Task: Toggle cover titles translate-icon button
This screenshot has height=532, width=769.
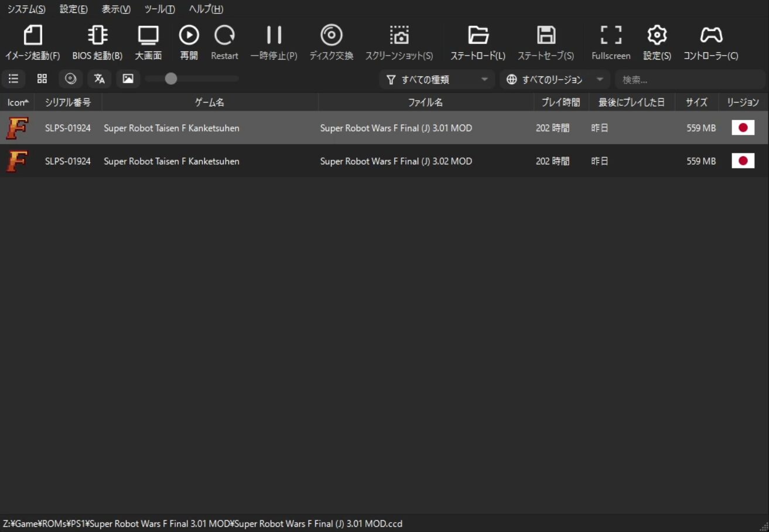Action: point(100,79)
